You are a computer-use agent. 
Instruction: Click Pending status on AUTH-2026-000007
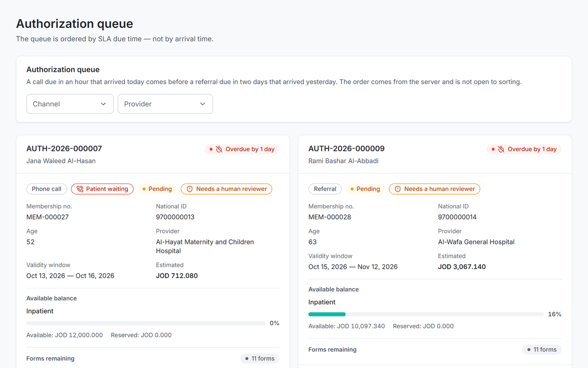click(x=157, y=189)
